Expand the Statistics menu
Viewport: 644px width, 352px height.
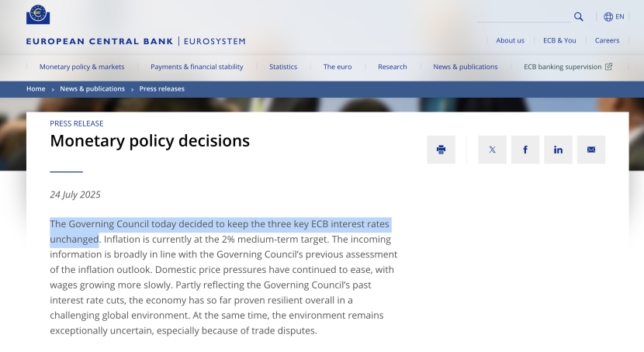[x=283, y=67]
